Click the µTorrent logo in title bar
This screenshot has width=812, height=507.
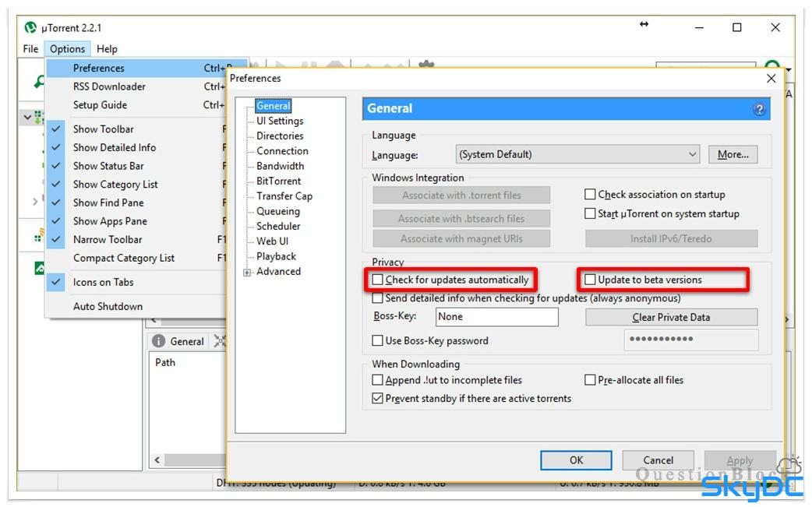[x=30, y=27]
